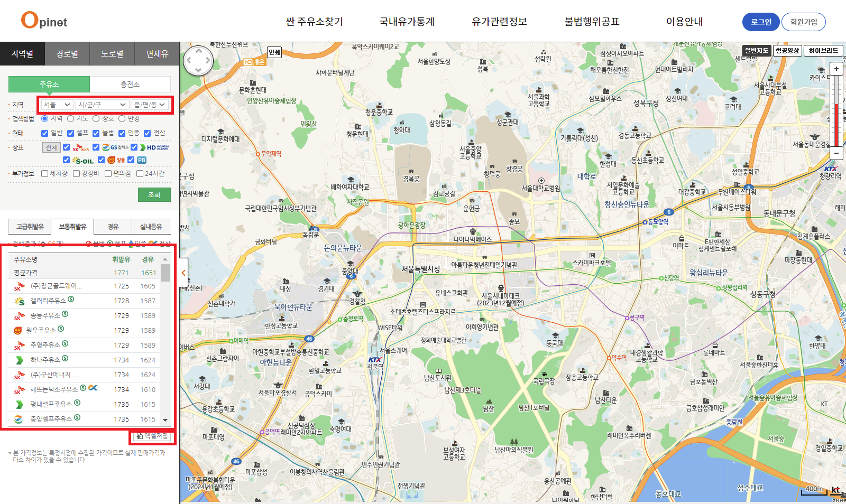The height and width of the screenshot is (504, 846).
Task: Open the 싼 주유소찾기 menu
Action: (x=315, y=22)
